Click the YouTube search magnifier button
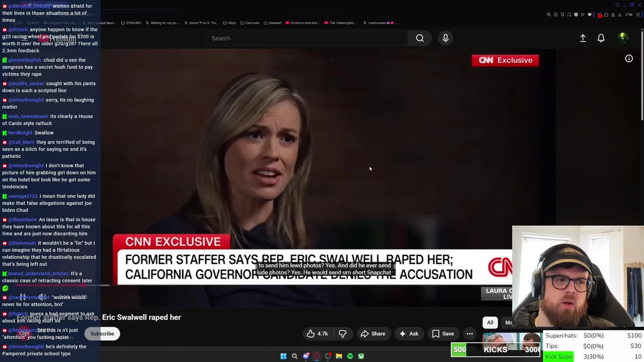 pos(420,38)
